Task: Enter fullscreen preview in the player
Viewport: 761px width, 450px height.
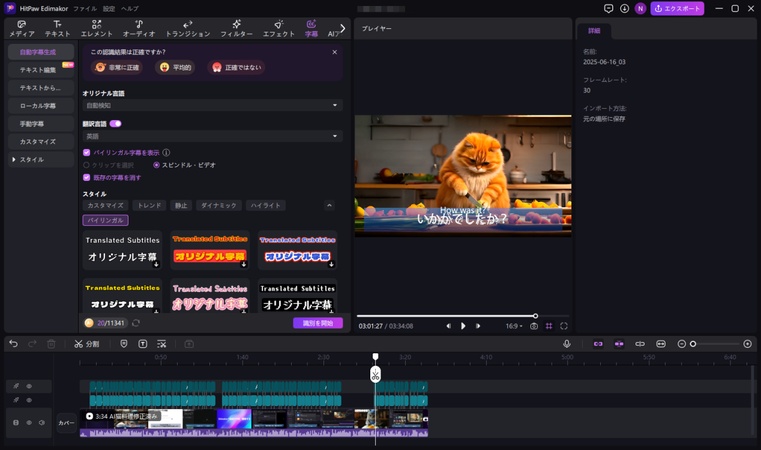Action: [564, 326]
